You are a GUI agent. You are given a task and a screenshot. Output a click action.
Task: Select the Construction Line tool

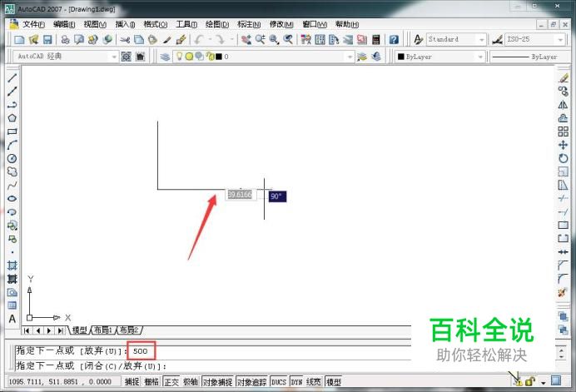pyautogui.click(x=12, y=91)
